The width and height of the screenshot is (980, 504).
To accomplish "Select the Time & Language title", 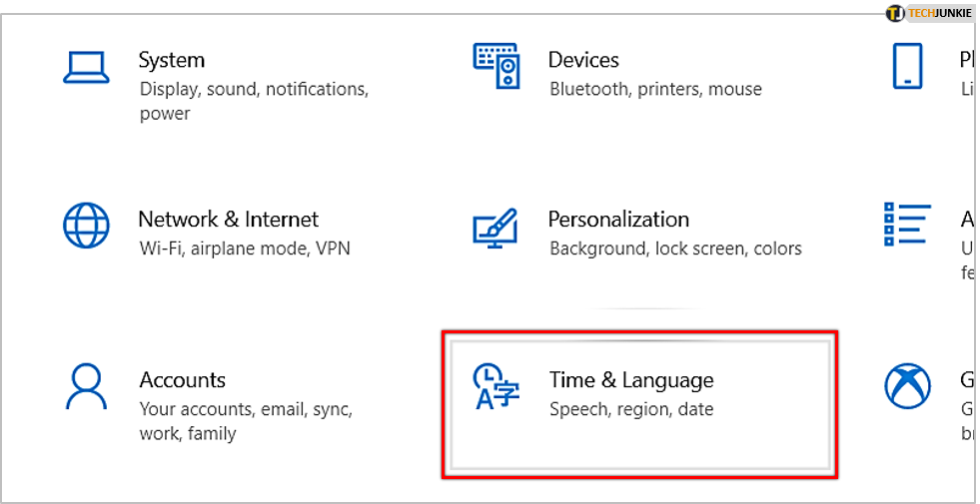I will tap(631, 380).
